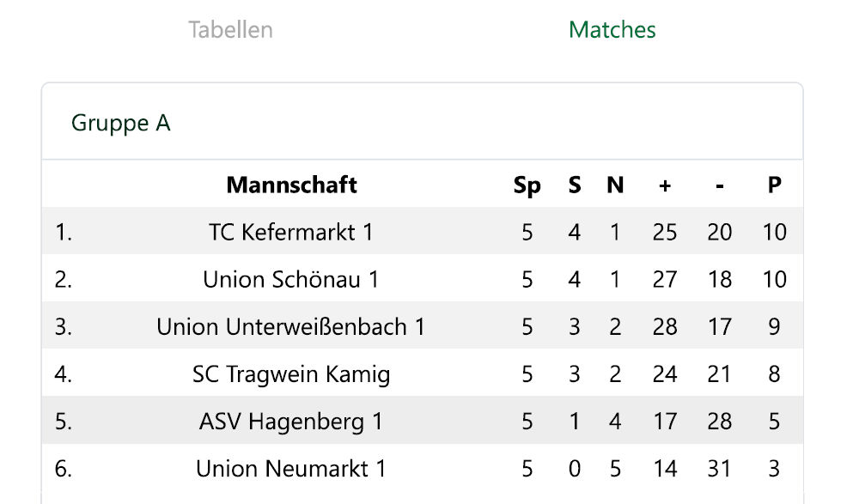Click Union Neumarkt's points value 3
This screenshot has height=504, width=853.
coord(774,469)
